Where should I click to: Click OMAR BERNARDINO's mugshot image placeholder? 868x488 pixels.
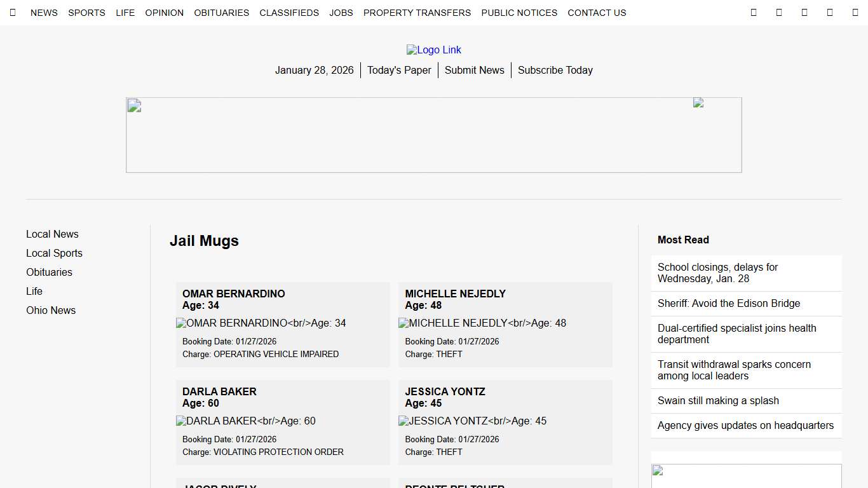tap(261, 323)
